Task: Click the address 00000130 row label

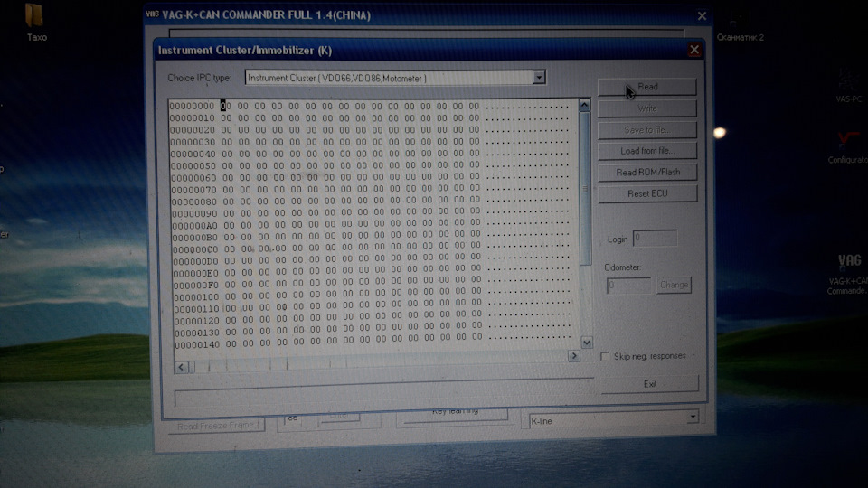Action: pos(197,333)
